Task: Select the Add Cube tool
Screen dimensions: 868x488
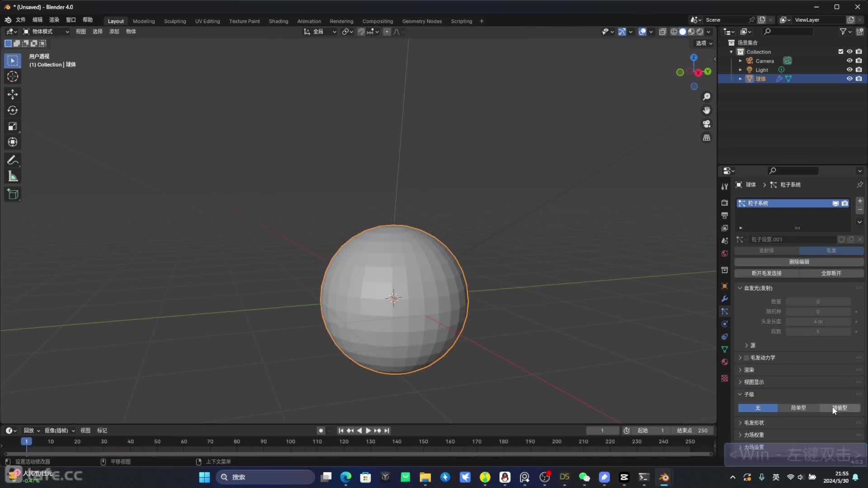Action: [x=13, y=194]
